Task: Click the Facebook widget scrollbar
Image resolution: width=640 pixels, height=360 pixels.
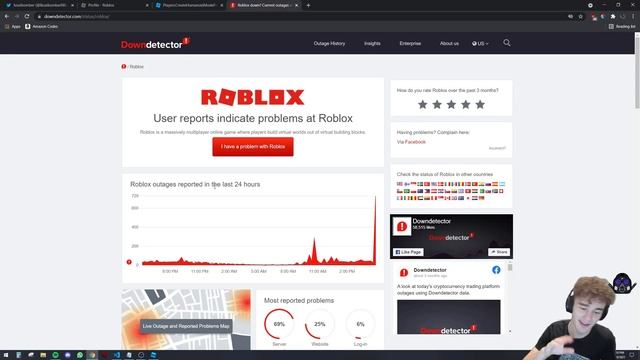Action: coord(510,267)
